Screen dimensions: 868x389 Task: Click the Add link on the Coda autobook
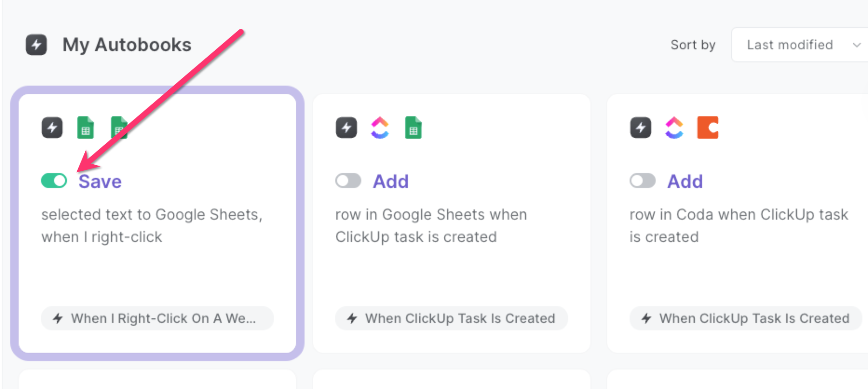coord(685,181)
